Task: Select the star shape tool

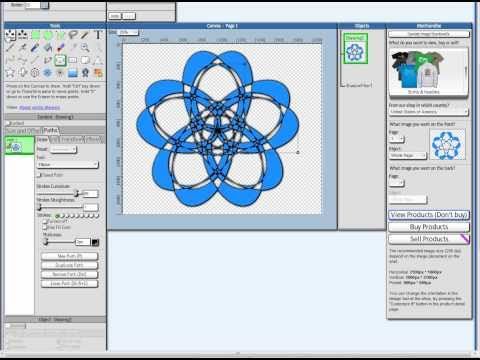Action: coord(10,73)
